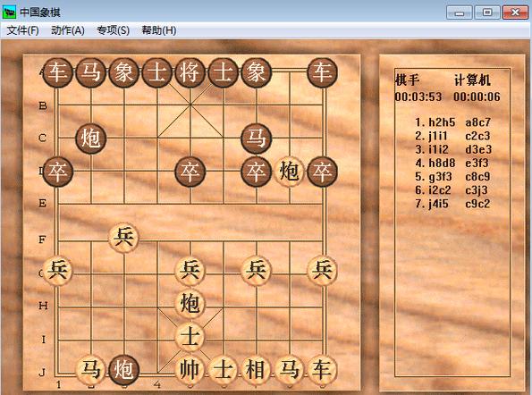
Task: Select the red 兵 soldier on the left edge
Action: pyautogui.click(x=58, y=270)
